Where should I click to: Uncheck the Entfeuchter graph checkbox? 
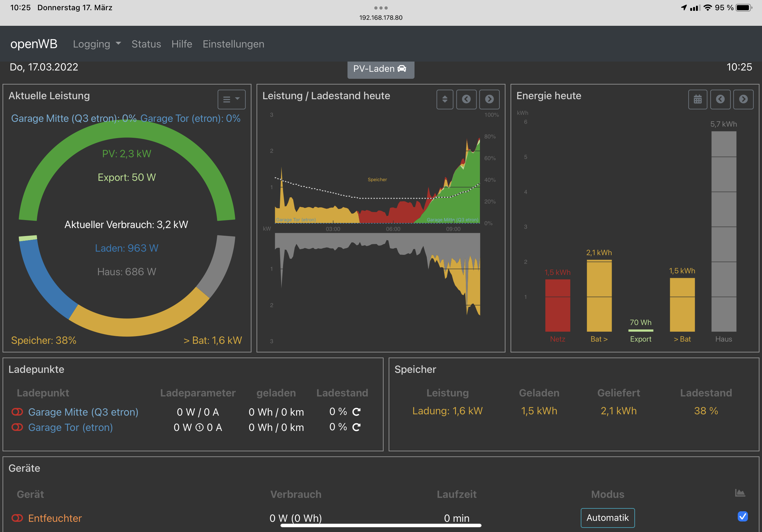coord(743,516)
